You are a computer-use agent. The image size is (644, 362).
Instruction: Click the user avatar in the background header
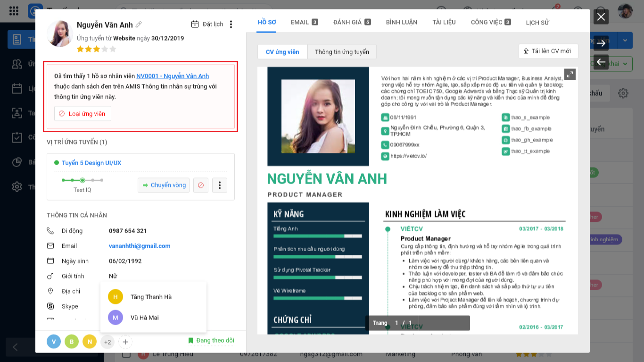[x=625, y=10]
